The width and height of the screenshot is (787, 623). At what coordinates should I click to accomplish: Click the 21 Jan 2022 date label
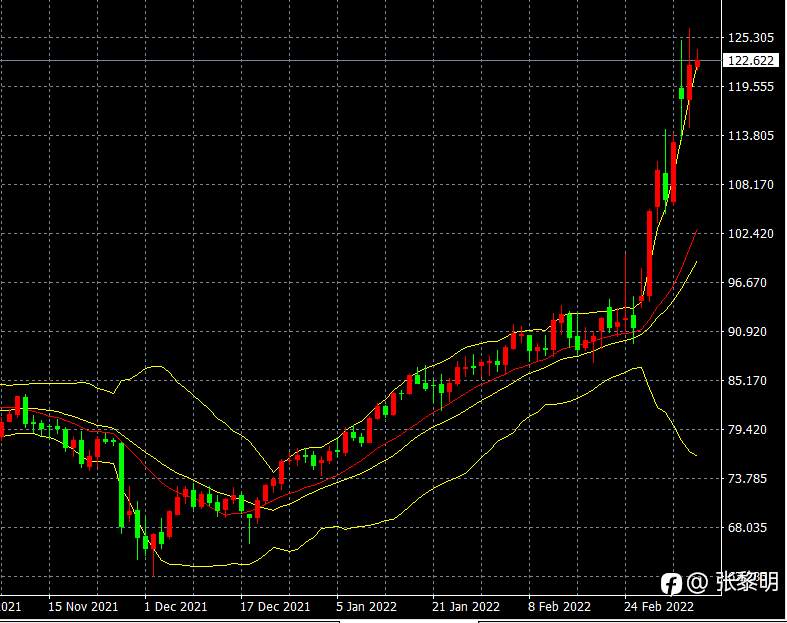tap(466, 607)
